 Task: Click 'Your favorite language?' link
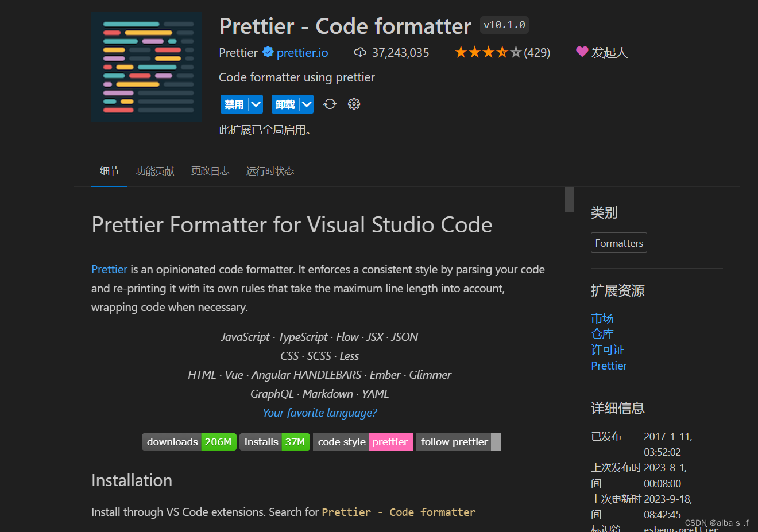(x=319, y=413)
